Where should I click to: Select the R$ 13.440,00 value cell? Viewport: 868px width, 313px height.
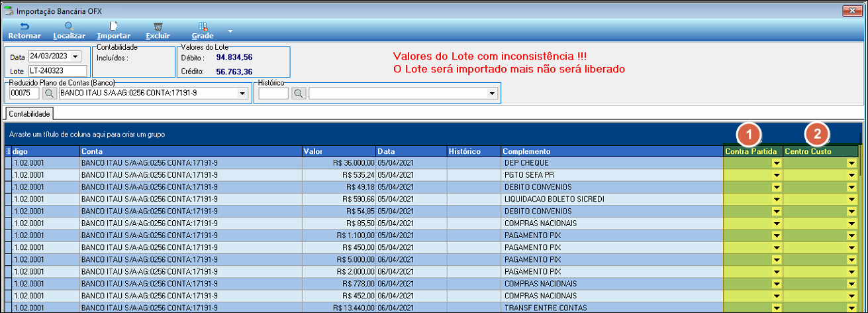tap(338, 308)
